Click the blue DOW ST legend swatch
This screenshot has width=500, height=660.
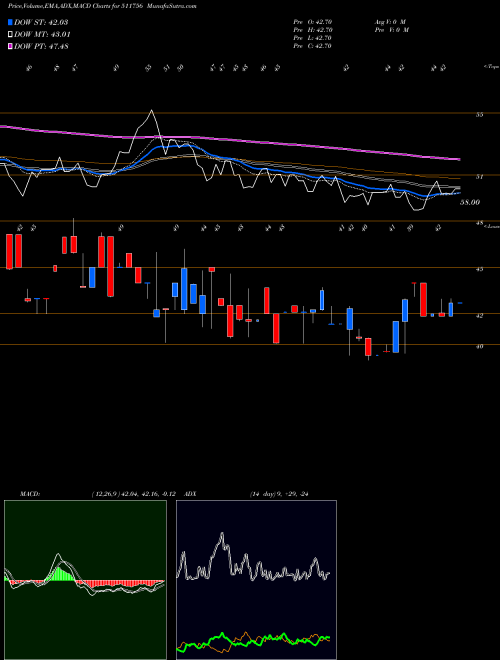click(x=11, y=22)
